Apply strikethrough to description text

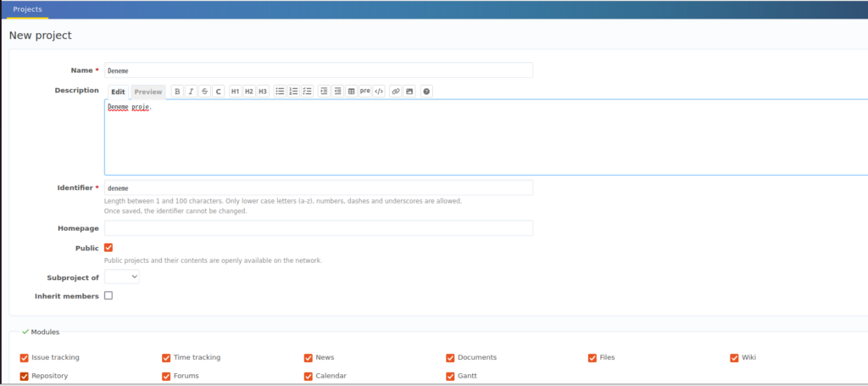point(204,92)
